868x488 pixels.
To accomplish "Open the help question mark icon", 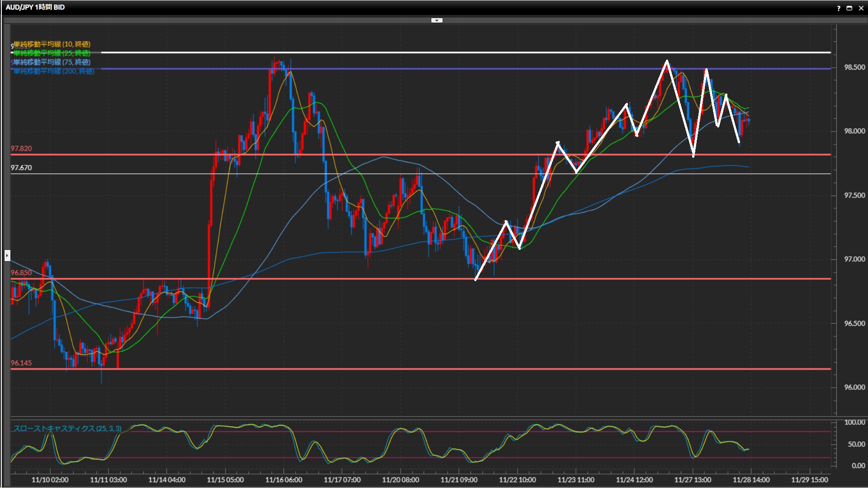I will [839, 8].
